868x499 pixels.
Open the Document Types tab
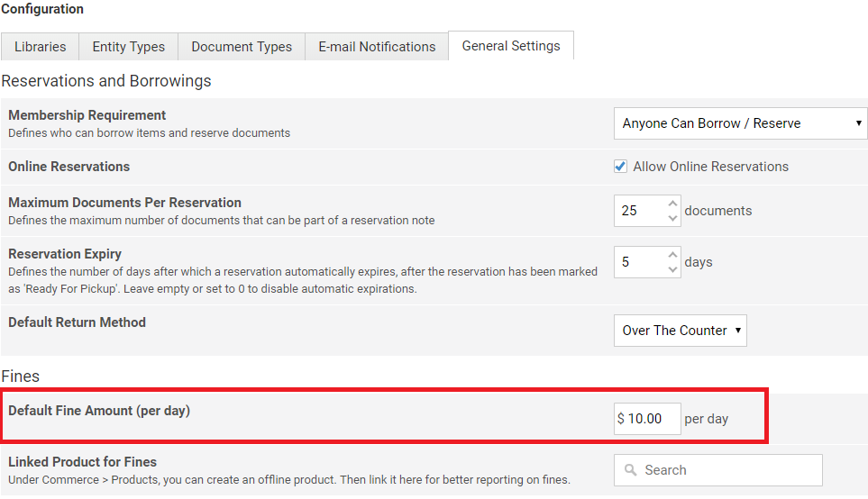click(x=242, y=47)
